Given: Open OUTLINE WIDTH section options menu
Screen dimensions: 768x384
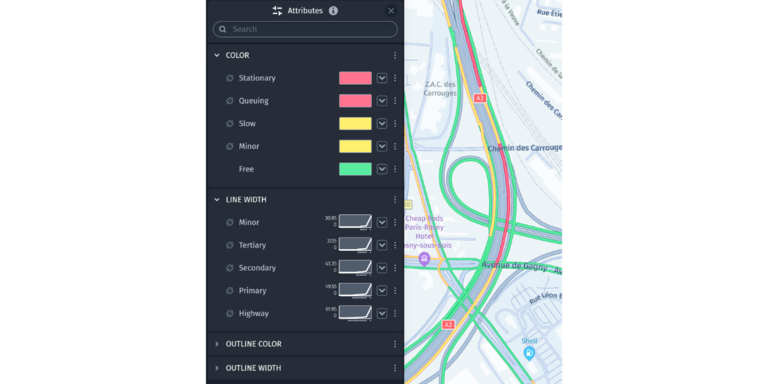Looking at the screenshot, I should (395, 368).
